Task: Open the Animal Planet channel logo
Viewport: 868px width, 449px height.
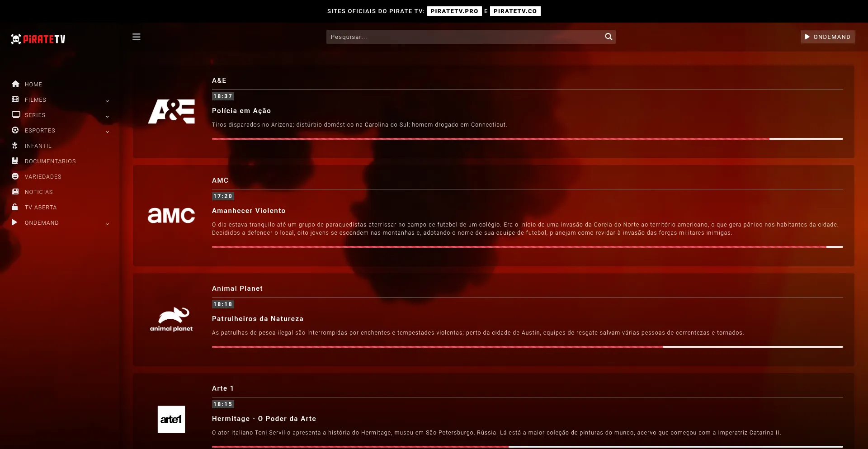Action: coord(171,320)
